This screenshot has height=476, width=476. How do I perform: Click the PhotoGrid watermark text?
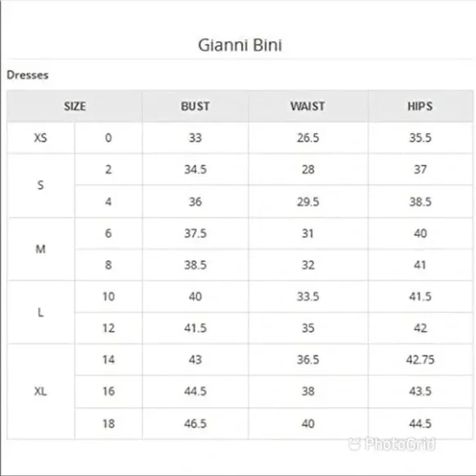point(400,444)
